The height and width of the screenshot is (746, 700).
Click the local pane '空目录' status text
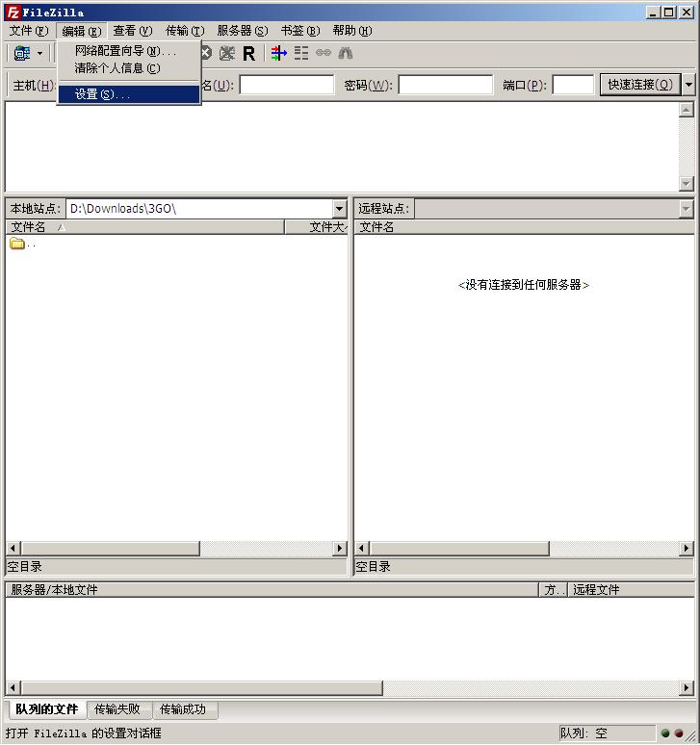click(24, 567)
